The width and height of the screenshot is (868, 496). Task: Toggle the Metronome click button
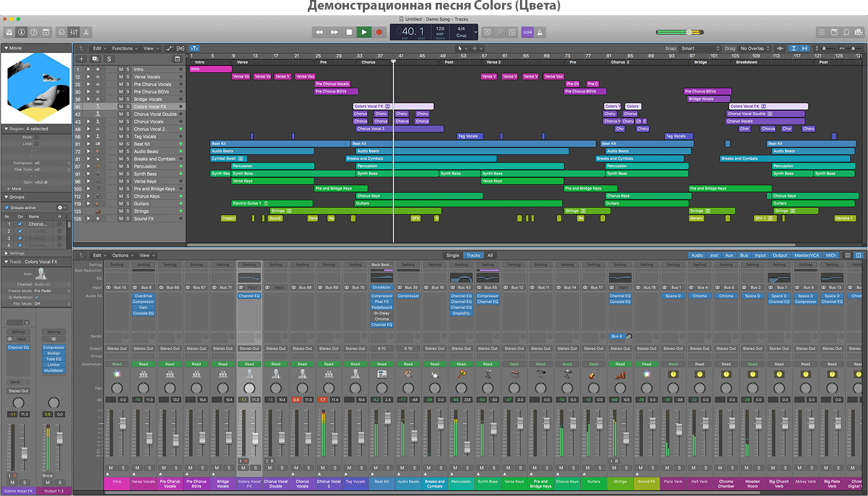point(540,32)
